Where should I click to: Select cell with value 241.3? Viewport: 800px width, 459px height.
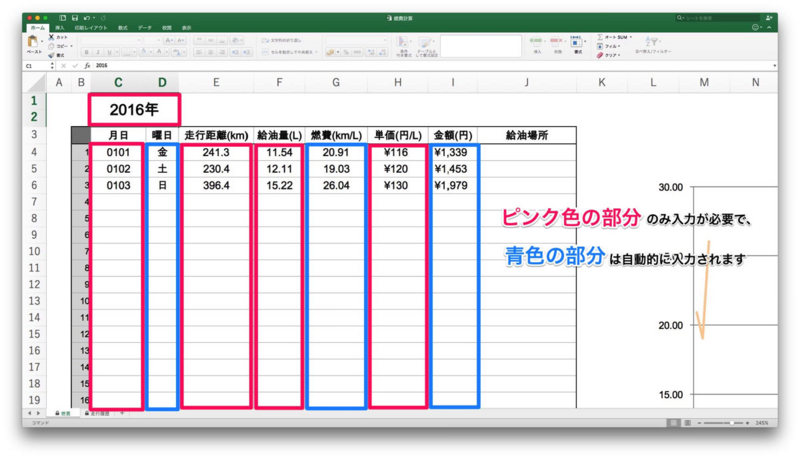coord(216,152)
